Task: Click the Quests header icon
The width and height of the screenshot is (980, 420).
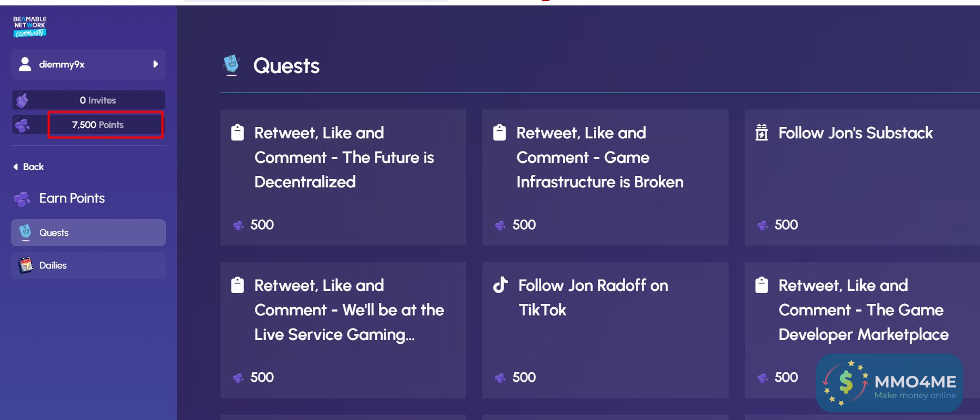Action: (x=231, y=65)
